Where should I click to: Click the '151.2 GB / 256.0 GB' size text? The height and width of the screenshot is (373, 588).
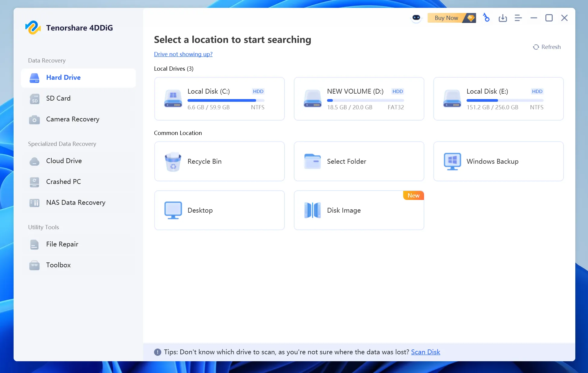492,107
